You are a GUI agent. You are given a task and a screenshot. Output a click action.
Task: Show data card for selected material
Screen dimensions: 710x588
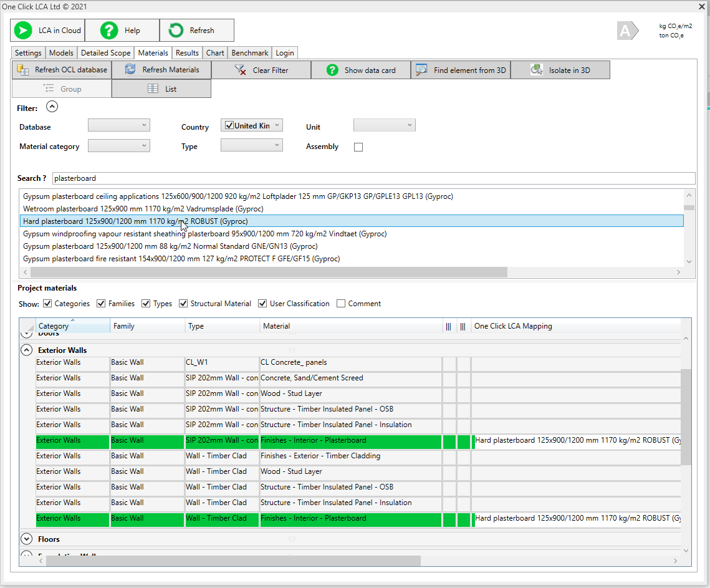(x=361, y=70)
